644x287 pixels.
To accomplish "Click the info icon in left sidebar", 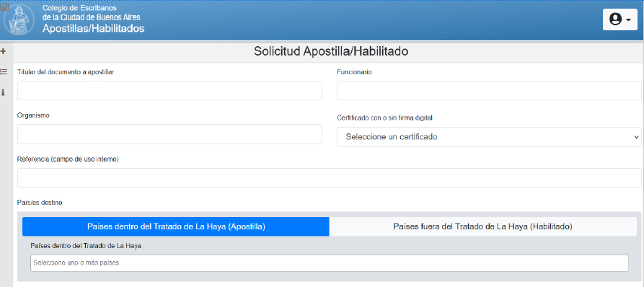I will (x=3, y=92).
